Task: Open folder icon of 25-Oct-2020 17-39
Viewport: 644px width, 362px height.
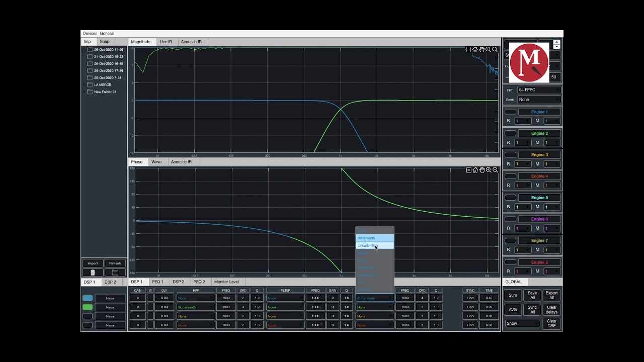Action: tap(90, 71)
